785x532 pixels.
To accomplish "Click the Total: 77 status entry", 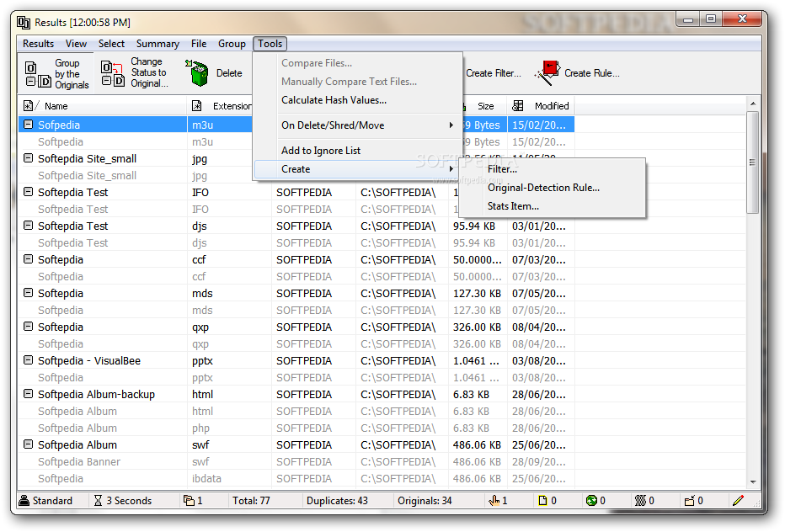I will click(251, 501).
